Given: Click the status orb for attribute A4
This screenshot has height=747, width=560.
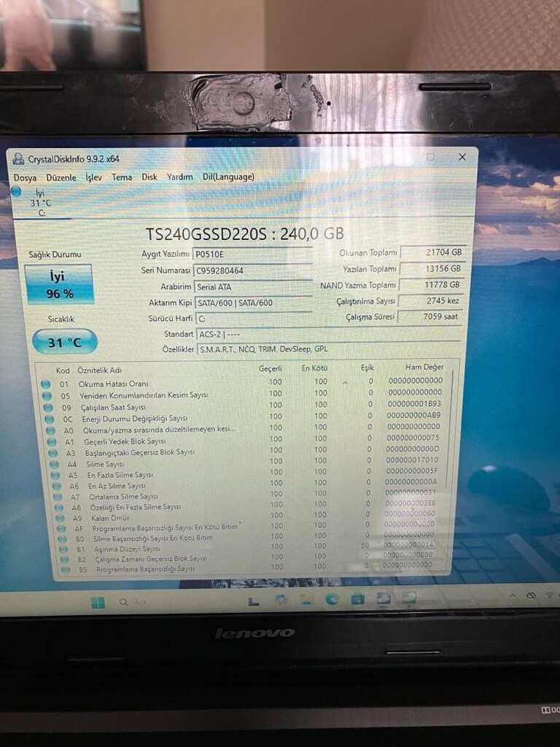Looking at the screenshot, I should pyautogui.click(x=55, y=464).
